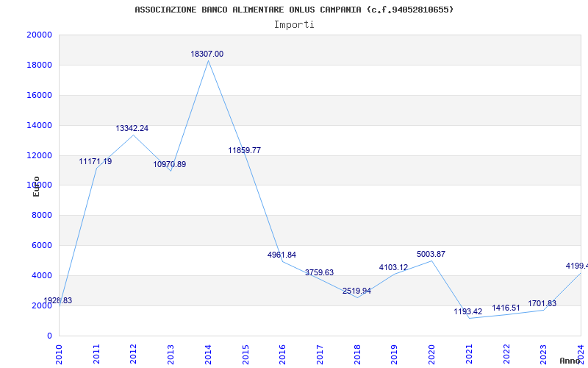Click the x-axis year 2014
This screenshot has width=588, height=368.
(208, 355)
